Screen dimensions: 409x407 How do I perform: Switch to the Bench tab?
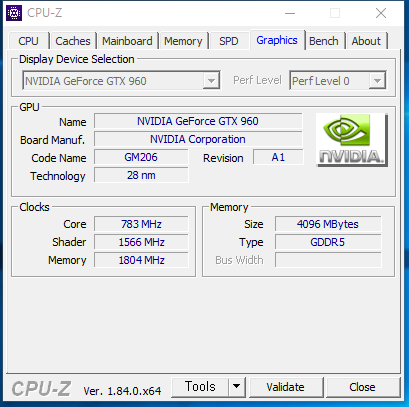click(x=324, y=41)
